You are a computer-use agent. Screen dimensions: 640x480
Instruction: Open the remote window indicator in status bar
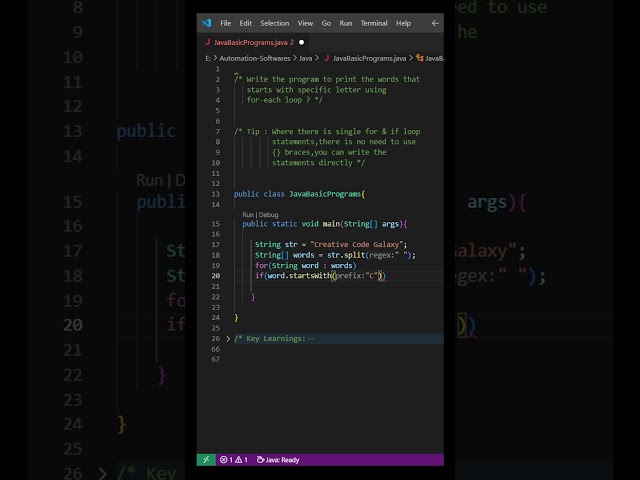pyautogui.click(x=206, y=460)
